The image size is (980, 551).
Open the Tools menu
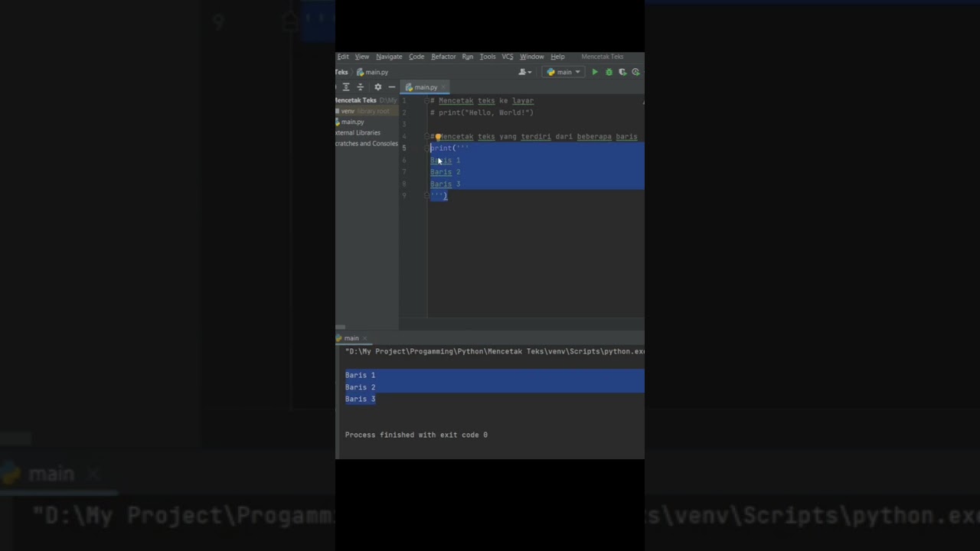488,57
